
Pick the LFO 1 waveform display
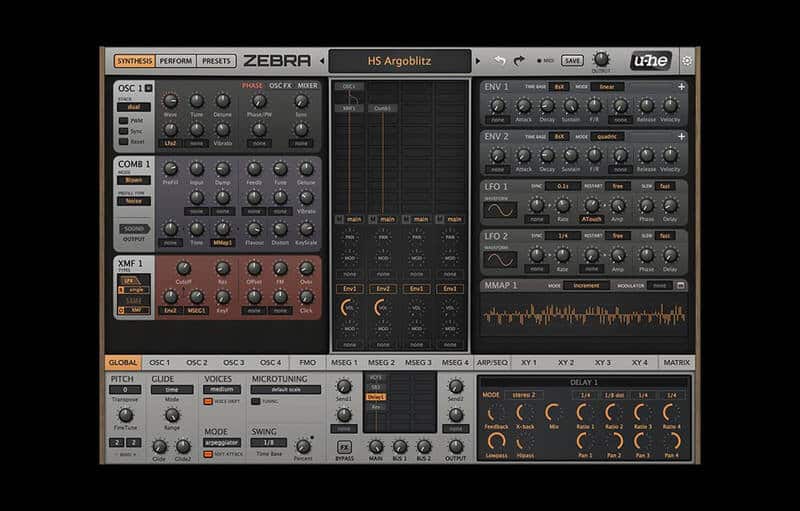(x=500, y=210)
